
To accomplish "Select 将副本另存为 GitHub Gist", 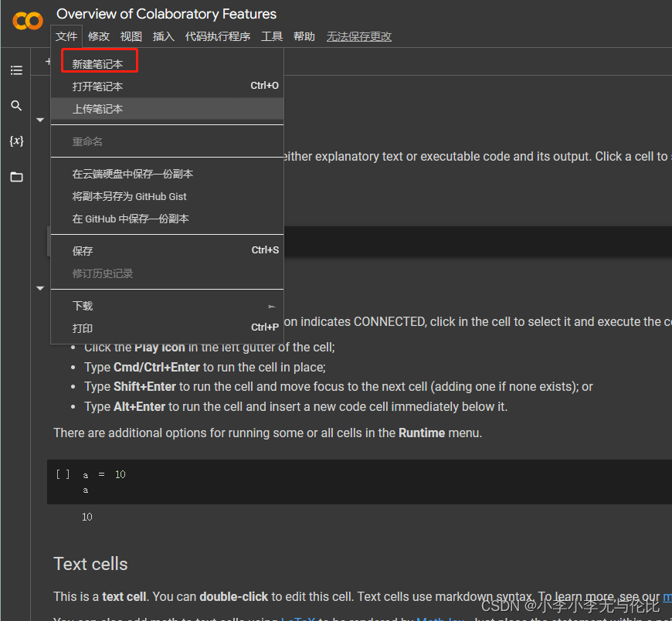I will point(167,196).
